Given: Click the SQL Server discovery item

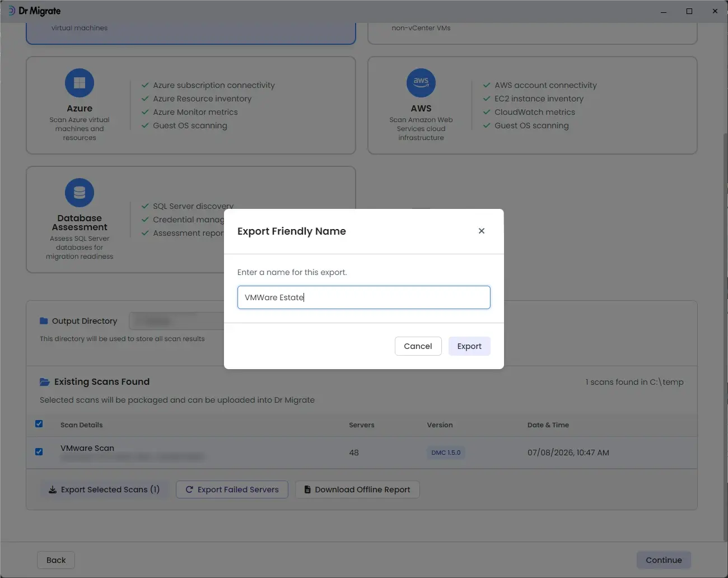Looking at the screenshot, I should [x=193, y=206].
